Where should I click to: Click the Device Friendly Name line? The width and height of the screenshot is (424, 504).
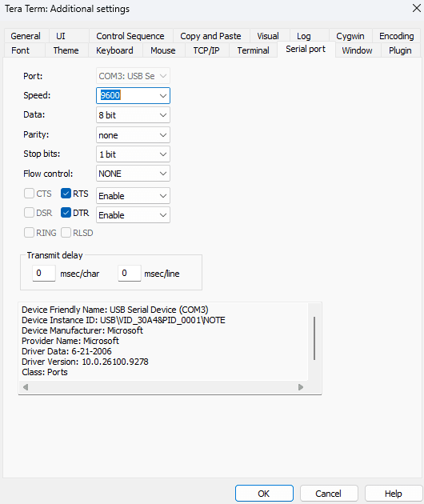[115, 310]
